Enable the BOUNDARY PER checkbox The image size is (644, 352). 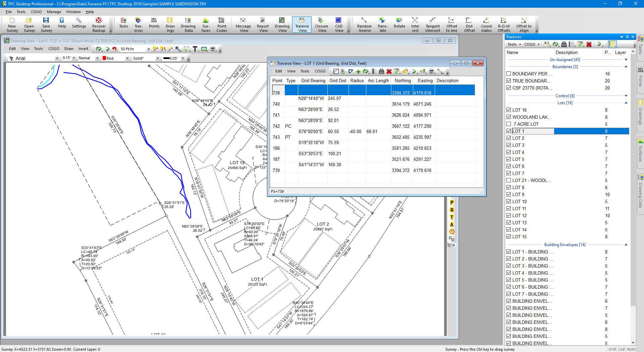click(x=509, y=74)
